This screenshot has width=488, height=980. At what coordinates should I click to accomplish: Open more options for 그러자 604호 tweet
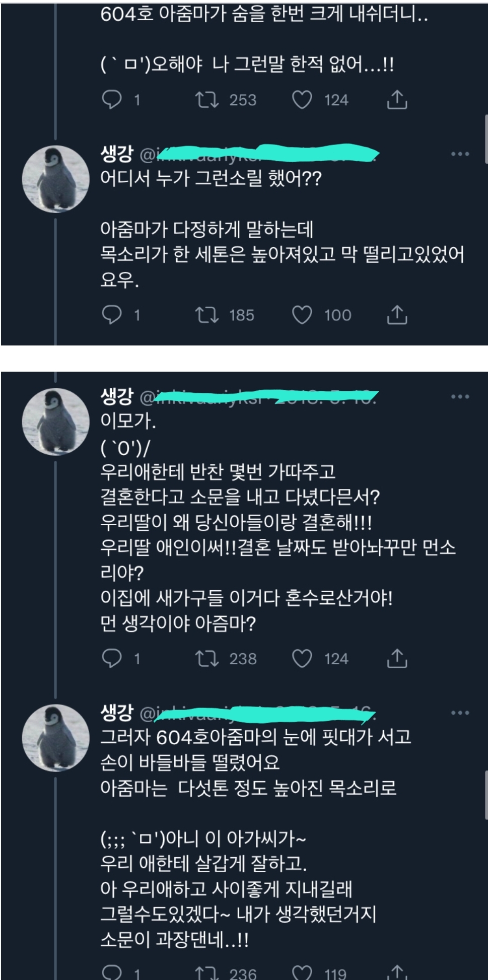pos(460,713)
